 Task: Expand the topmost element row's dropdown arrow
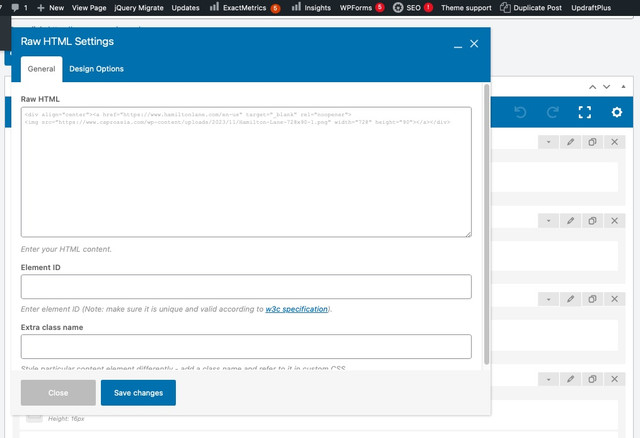click(x=548, y=142)
